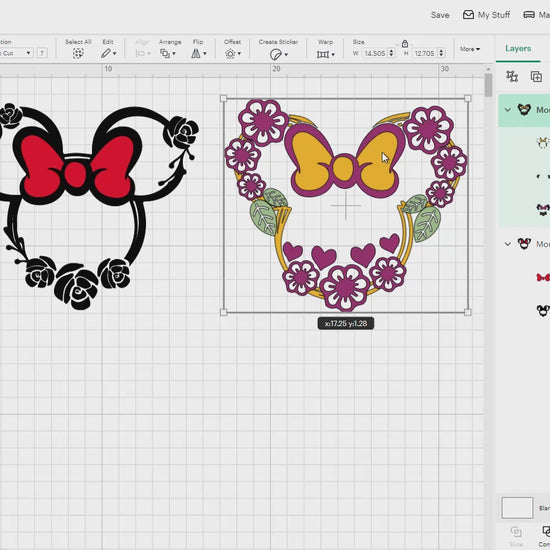Viewport: 550px width, 550px height.
Task: Click the Slice icon at panel bottom
Action: [516, 531]
